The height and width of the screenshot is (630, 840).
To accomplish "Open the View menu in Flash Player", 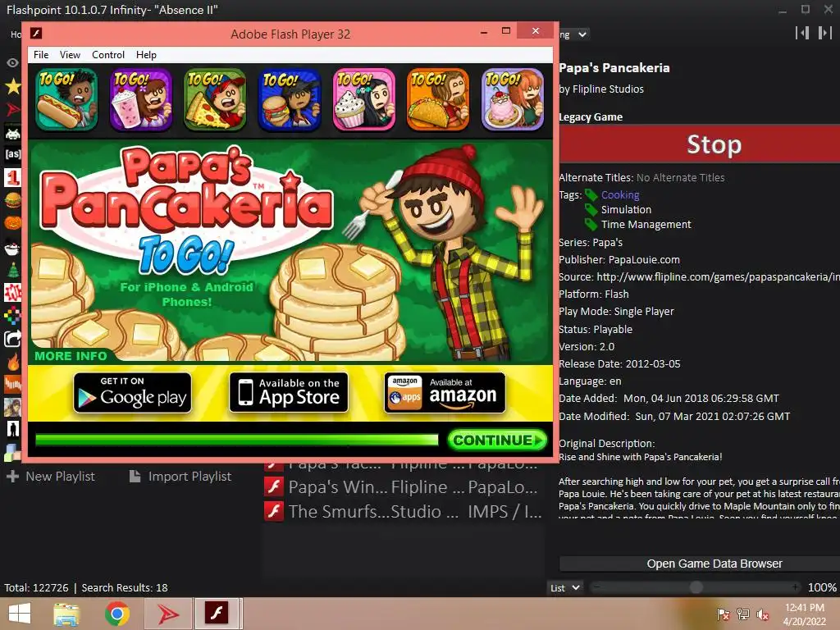I will click(70, 55).
